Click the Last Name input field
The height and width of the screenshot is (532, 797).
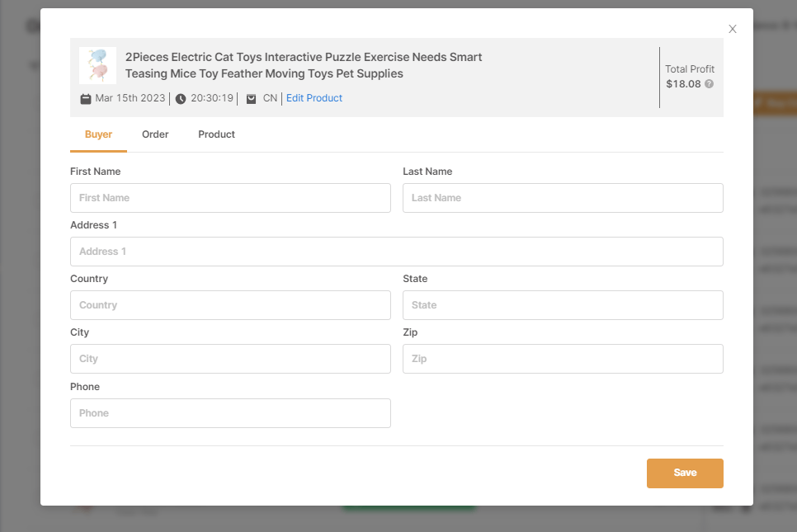pos(563,198)
